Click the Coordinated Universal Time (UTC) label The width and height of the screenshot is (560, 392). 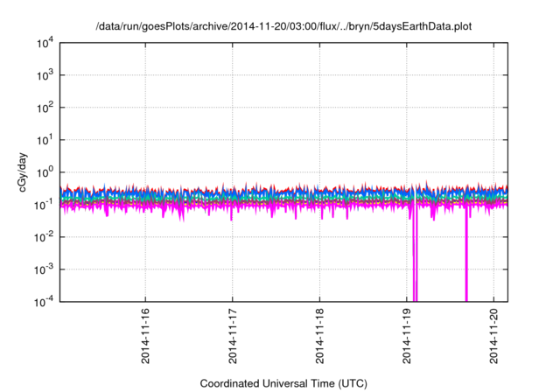pos(283,384)
